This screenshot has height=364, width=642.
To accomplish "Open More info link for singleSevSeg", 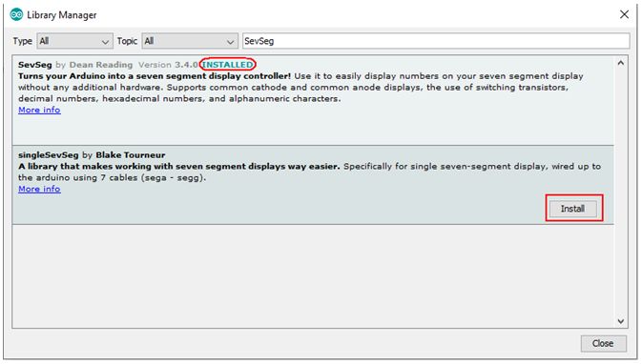I will click(39, 189).
